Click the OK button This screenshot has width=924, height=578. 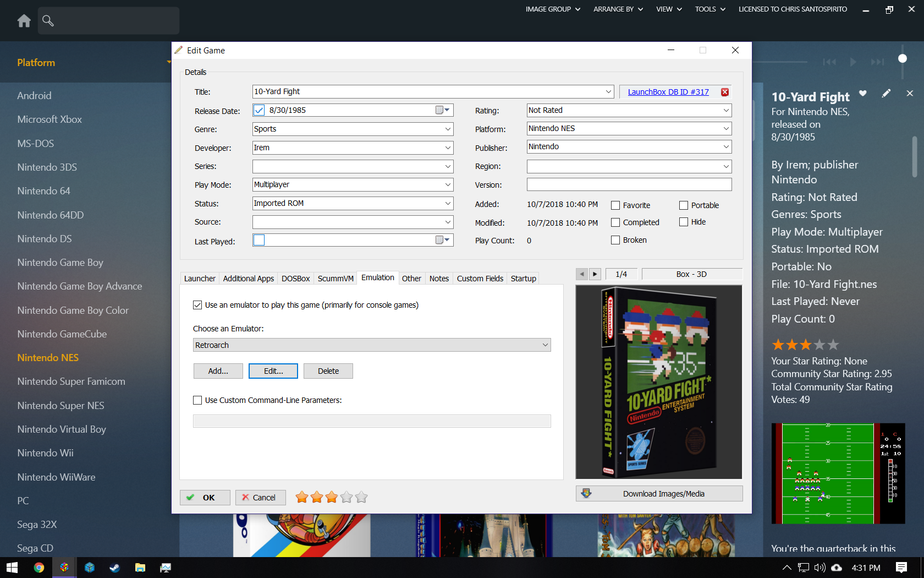(x=205, y=498)
